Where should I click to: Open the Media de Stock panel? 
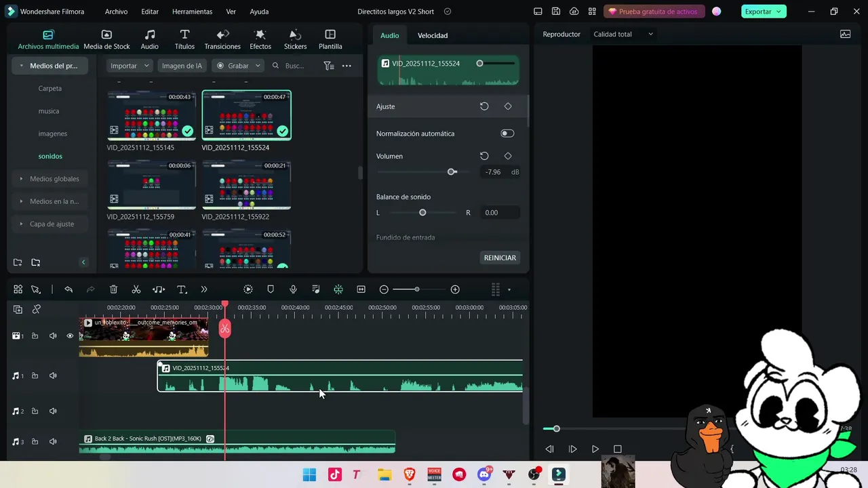coord(106,40)
